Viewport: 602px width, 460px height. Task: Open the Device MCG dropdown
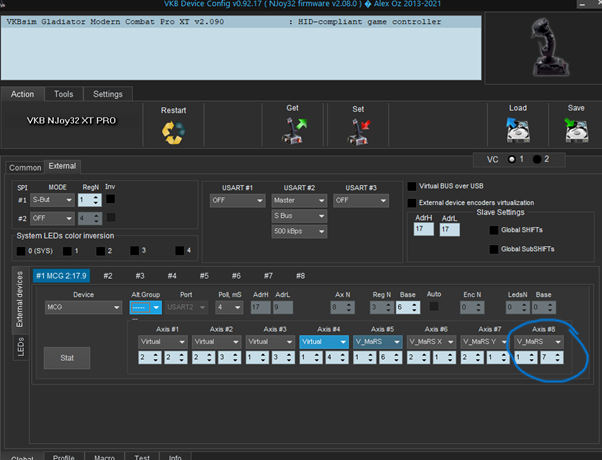click(x=83, y=307)
